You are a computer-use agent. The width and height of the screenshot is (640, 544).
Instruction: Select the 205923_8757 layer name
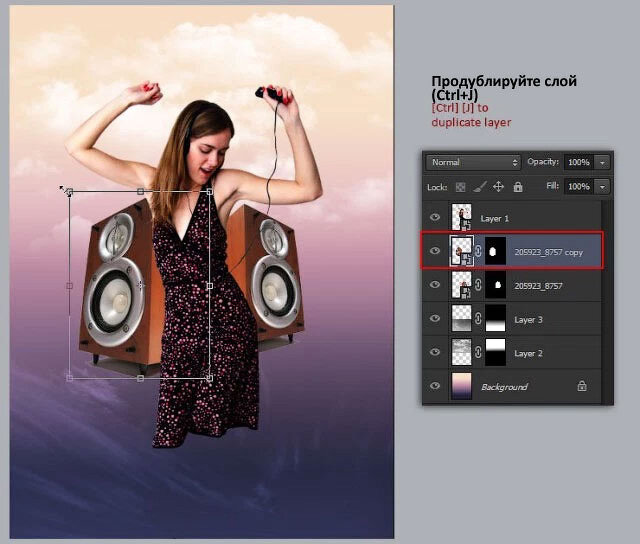[538, 286]
